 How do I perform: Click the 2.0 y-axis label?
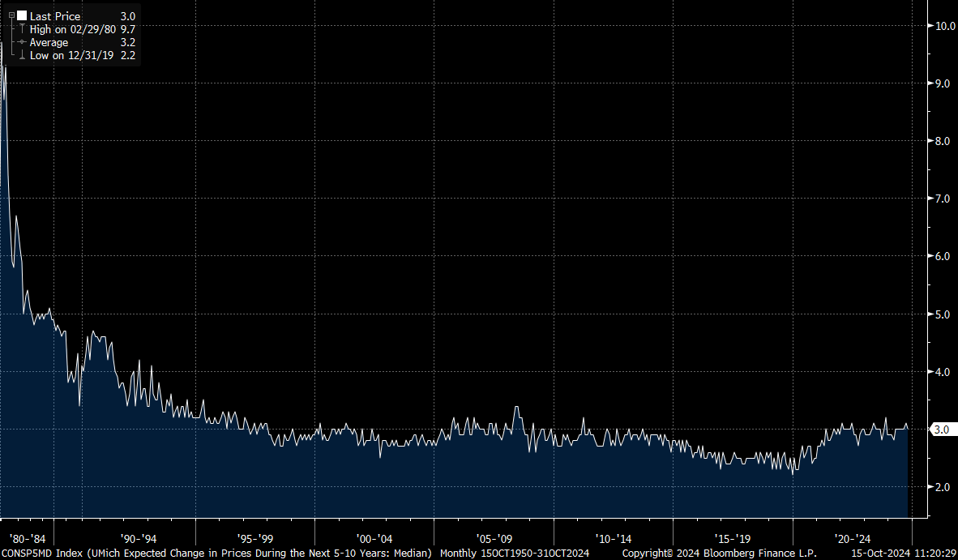click(942, 487)
